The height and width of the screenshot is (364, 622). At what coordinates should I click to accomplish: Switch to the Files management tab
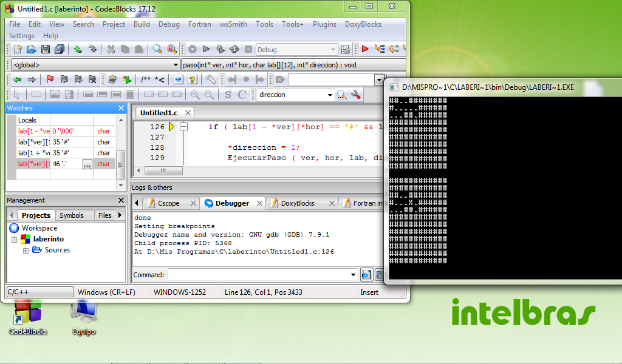tap(104, 215)
